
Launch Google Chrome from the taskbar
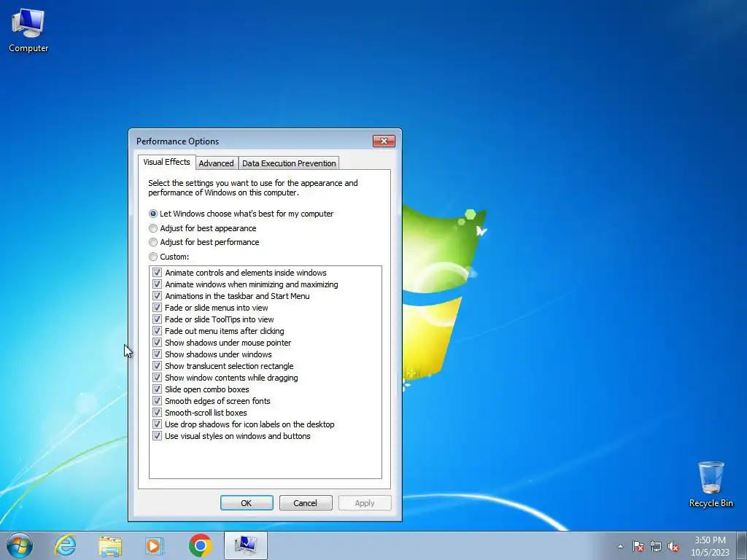[x=200, y=545]
